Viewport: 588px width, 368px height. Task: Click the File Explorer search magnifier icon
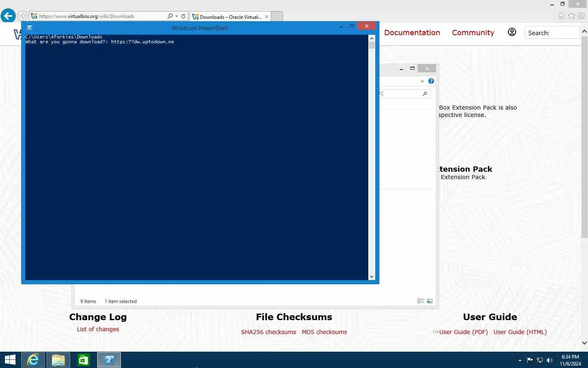point(425,94)
